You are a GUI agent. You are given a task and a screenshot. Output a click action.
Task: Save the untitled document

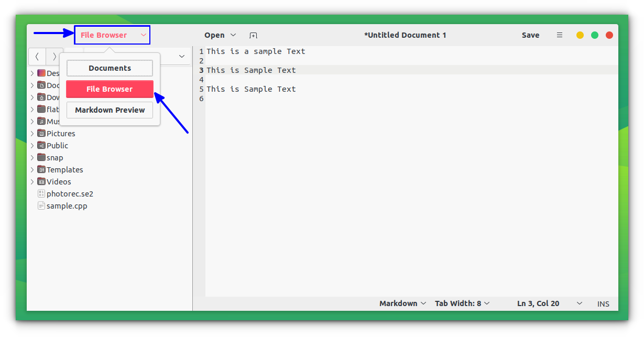530,35
